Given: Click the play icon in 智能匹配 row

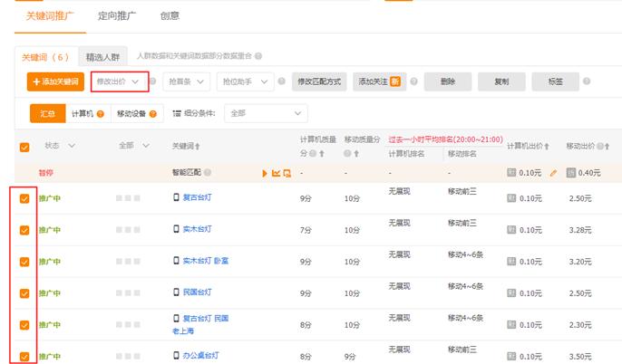Looking at the screenshot, I should click(265, 173).
